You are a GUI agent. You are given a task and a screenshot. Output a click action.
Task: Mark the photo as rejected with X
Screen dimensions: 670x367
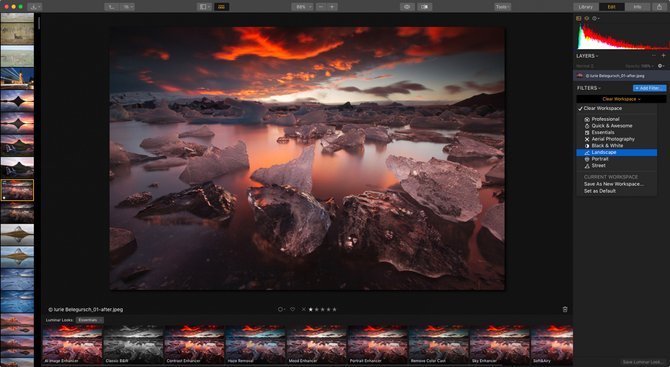pyautogui.click(x=303, y=309)
